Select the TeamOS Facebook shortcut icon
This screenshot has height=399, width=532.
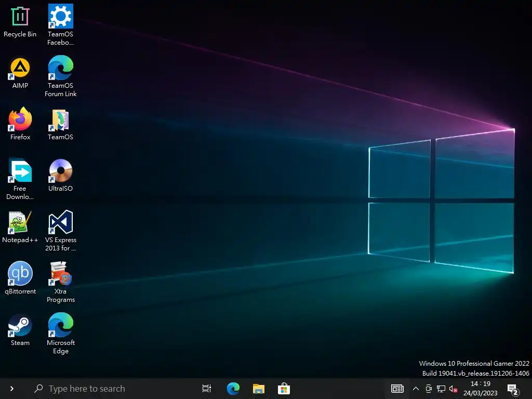tap(60, 16)
